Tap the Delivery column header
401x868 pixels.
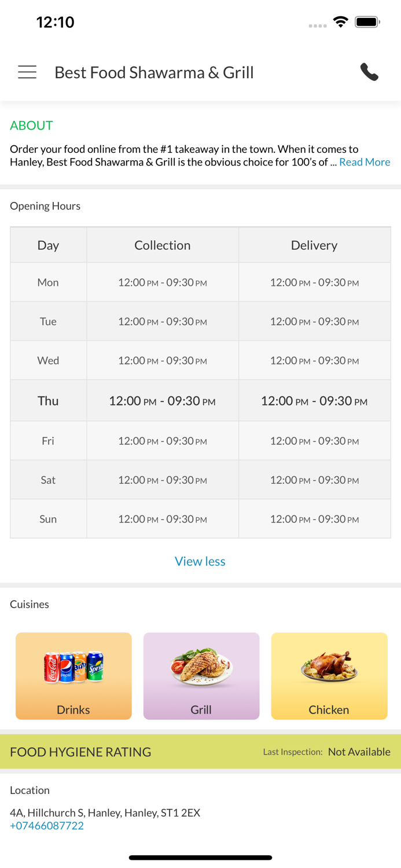314,245
